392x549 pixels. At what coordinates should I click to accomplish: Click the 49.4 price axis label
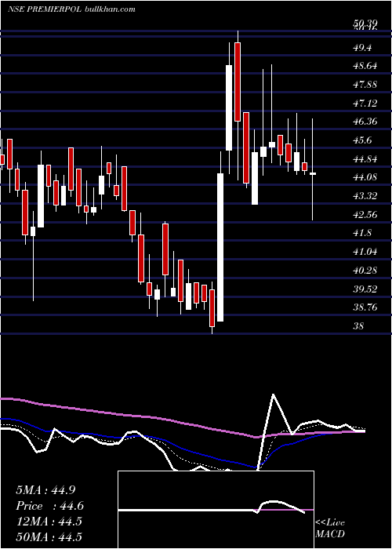pos(362,48)
